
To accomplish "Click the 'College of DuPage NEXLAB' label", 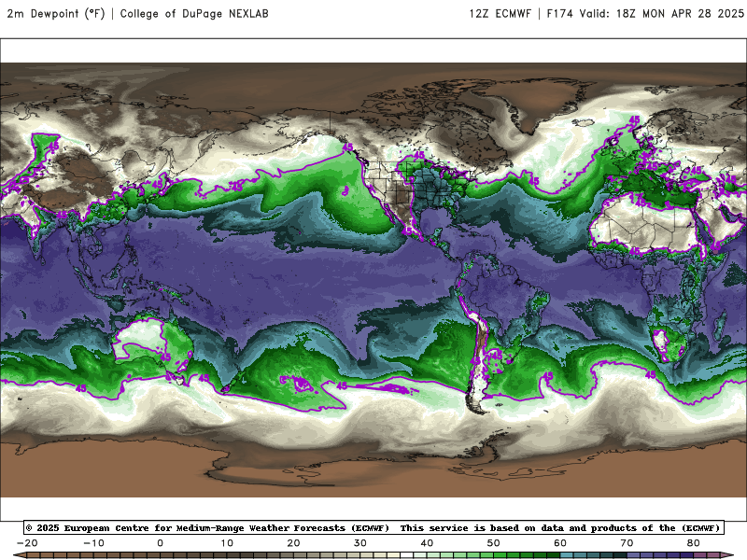I will pos(194,13).
